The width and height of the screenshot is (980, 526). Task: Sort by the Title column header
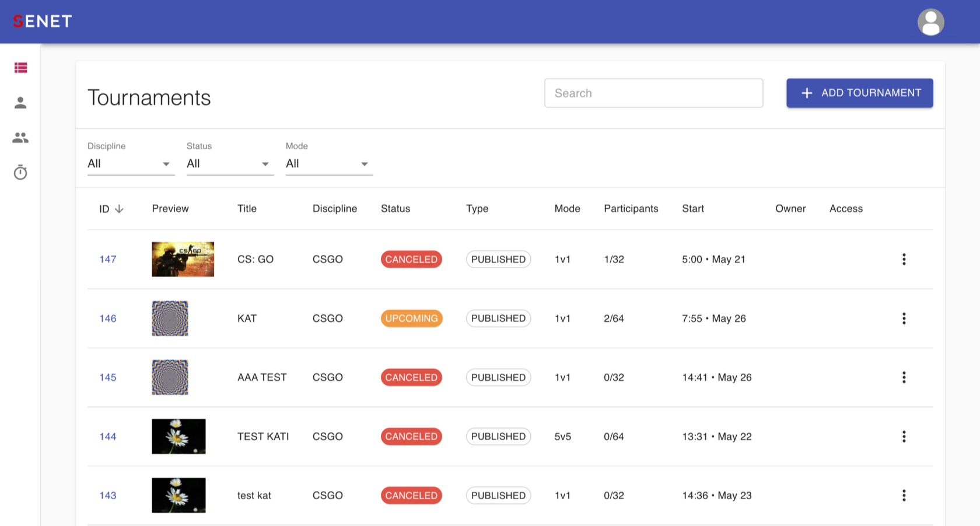247,209
